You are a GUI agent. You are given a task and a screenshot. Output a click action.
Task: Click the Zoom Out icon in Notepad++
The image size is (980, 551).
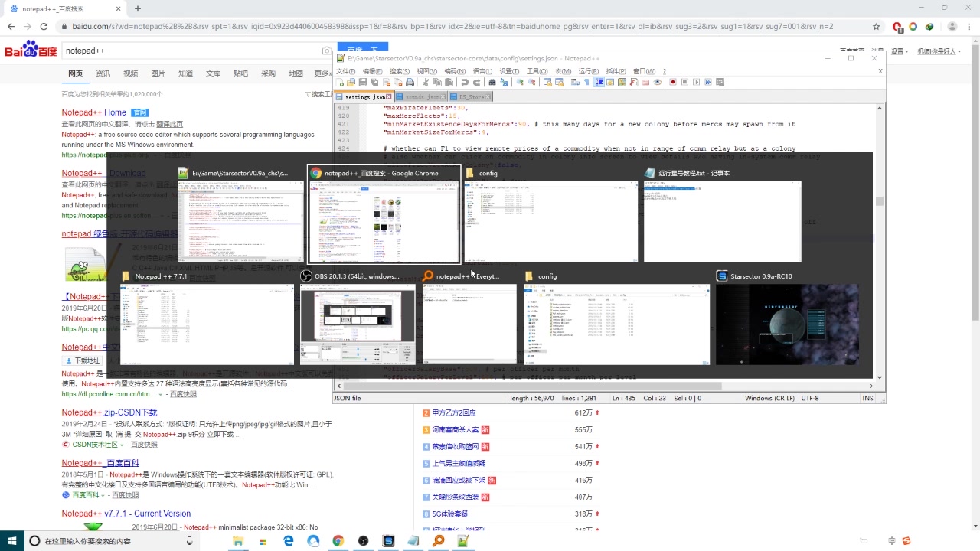531,82
